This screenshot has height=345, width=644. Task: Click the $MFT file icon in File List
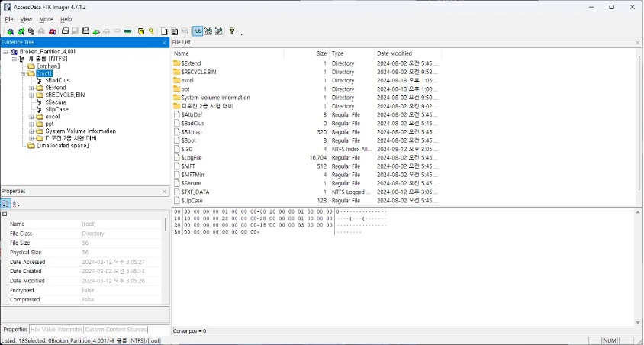177,166
